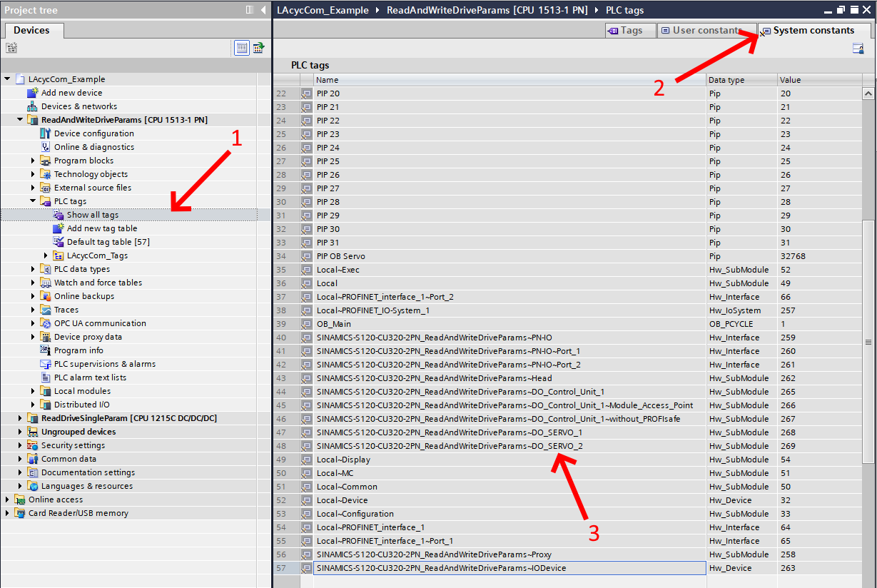Open Device configuration in project tree
This screenshot has height=588, width=877.
coord(93,133)
